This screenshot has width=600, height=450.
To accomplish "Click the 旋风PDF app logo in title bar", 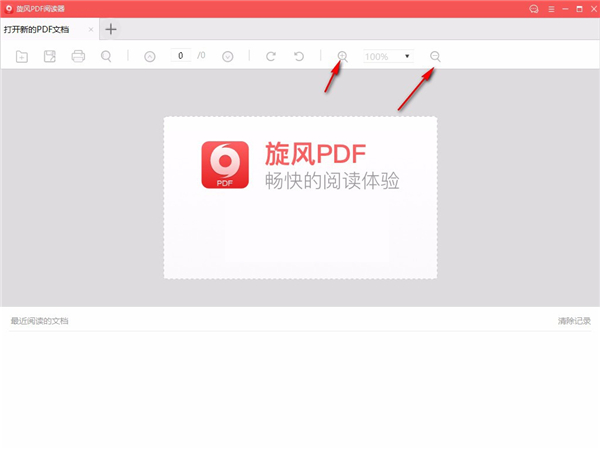I will 8,9.
